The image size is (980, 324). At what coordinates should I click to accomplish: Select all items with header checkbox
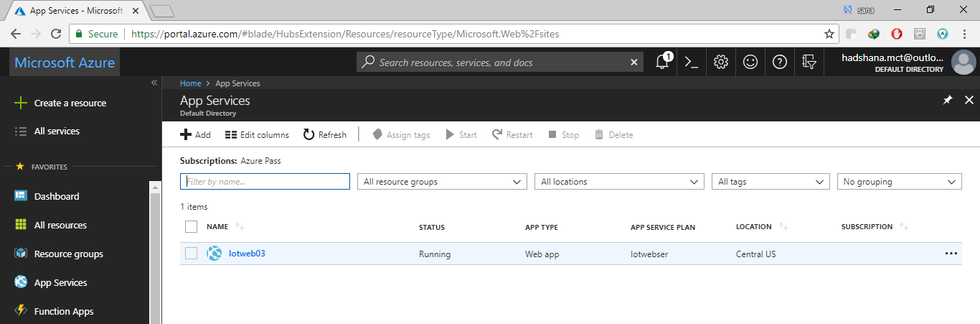coord(191,227)
